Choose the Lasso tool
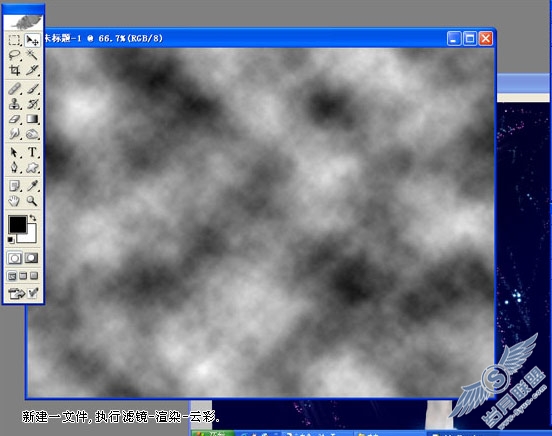The image size is (552, 436). 14,55
